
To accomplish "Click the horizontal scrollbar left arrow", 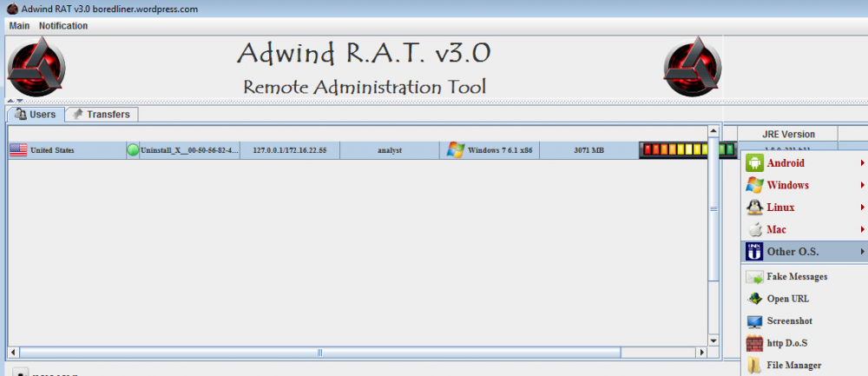I will point(13,353).
